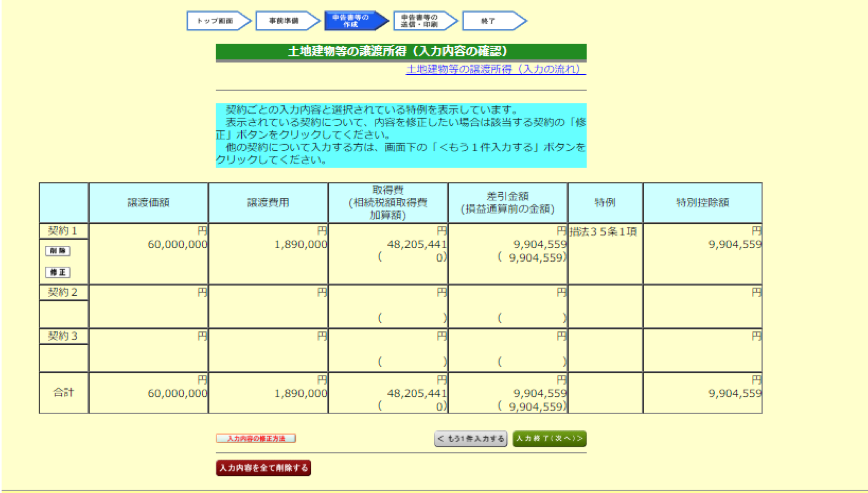The height and width of the screenshot is (493, 868).
Task: Click the highlighted 申告書等の作成 step
Action: tap(352, 20)
